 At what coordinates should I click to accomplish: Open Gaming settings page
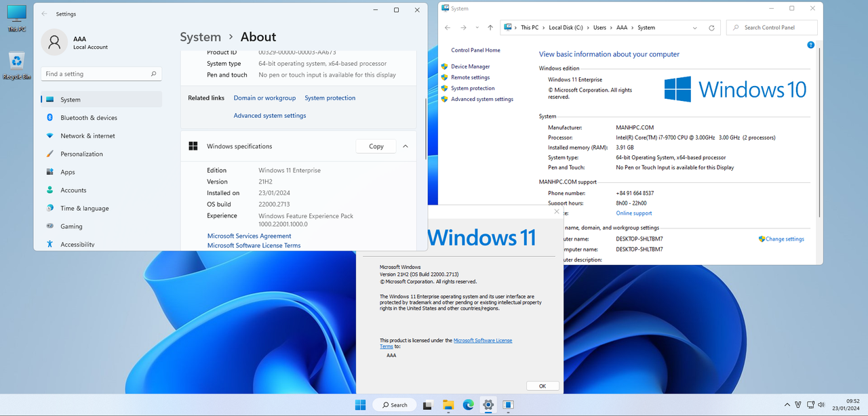[x=102, y=226]
